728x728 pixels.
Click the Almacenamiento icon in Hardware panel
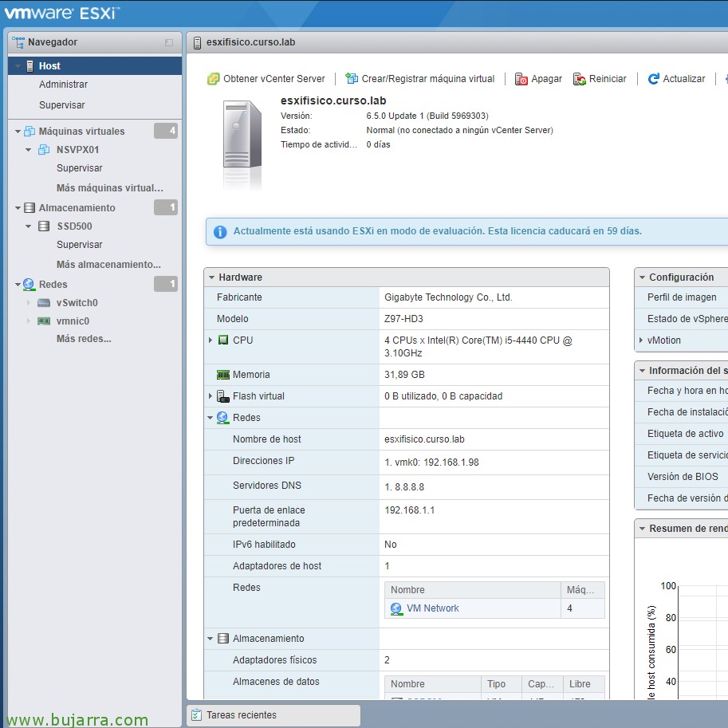click(x=223, y=639)
